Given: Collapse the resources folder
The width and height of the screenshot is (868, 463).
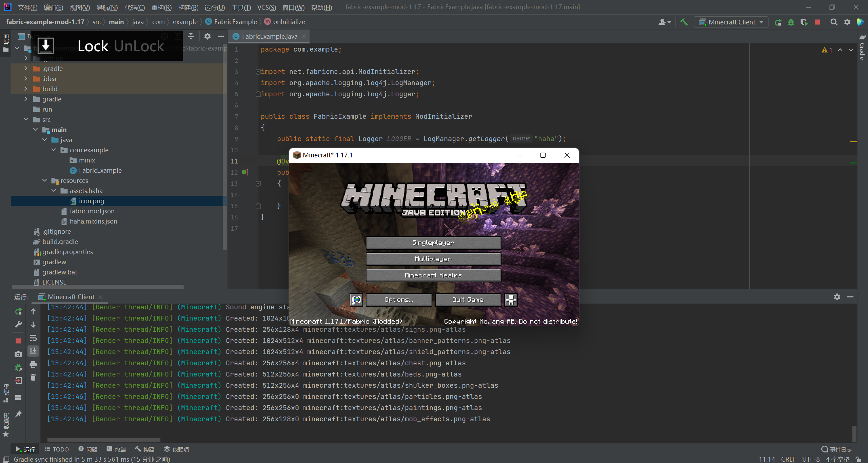Looking at the screenshot, I should pos(44,180).
